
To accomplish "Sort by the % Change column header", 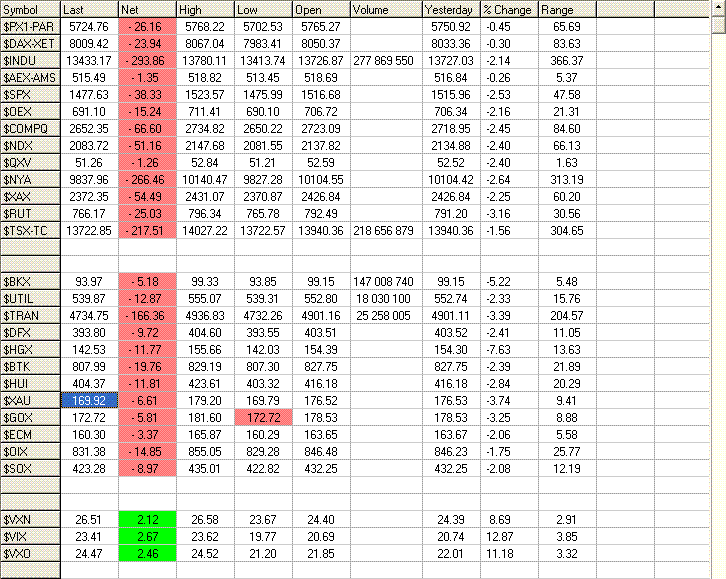I will click(x=508, y=9).
